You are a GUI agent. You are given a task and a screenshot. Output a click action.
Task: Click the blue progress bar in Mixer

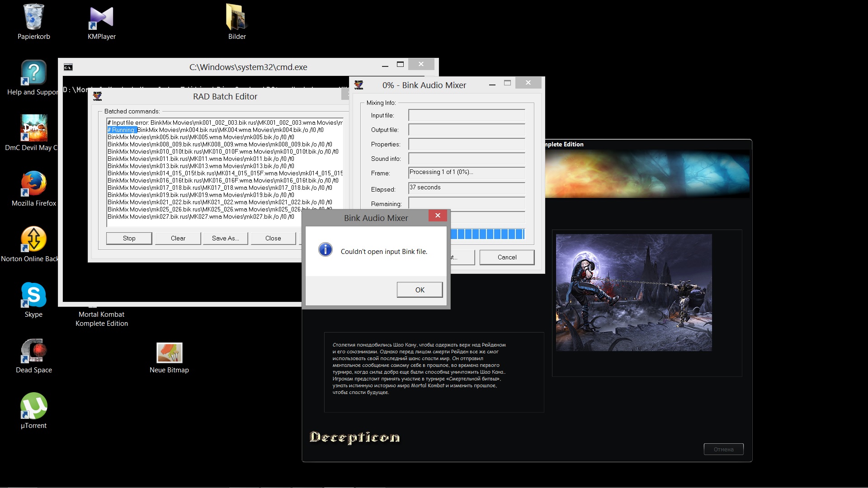[487, 234]
